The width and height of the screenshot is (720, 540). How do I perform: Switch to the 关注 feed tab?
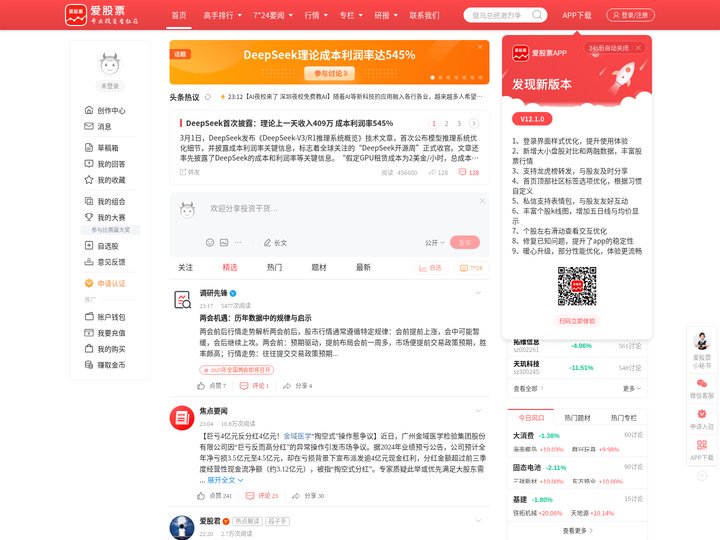click(x=186, y=267)
